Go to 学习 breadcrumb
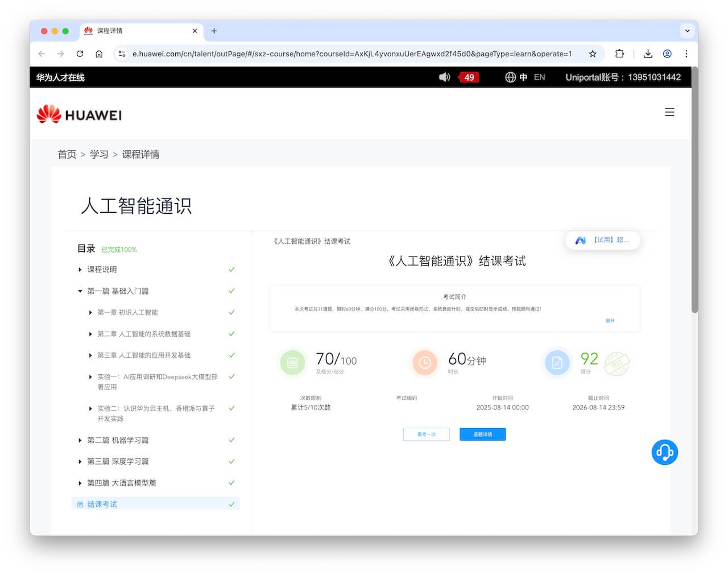The height and width of the screenshot is (575, 728). pyautogui.click(x=99, y=154)
